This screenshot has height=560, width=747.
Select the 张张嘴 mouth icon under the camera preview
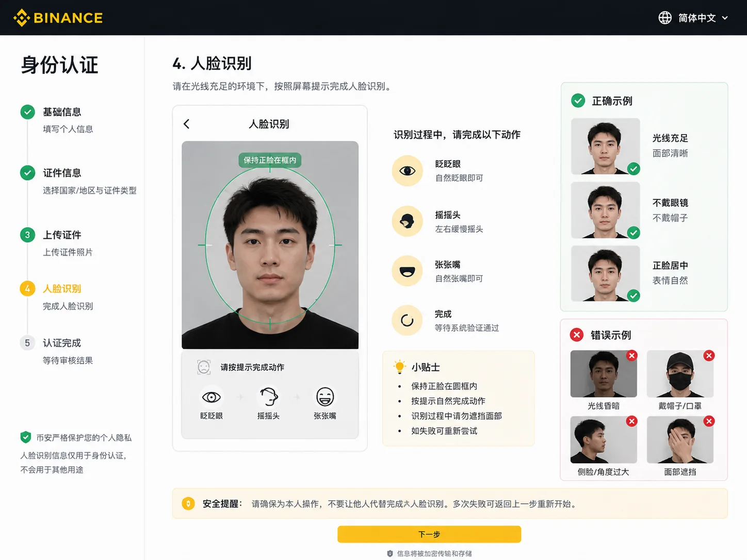pos(325,397)
